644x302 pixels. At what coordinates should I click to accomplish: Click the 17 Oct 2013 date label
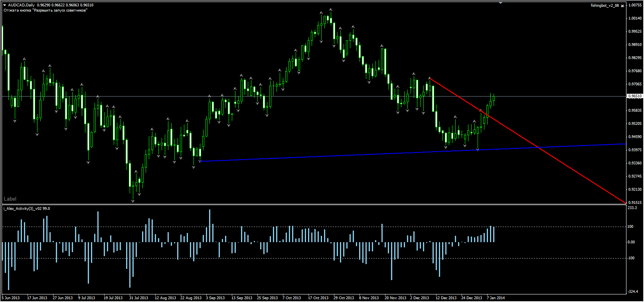click(318, 298)
